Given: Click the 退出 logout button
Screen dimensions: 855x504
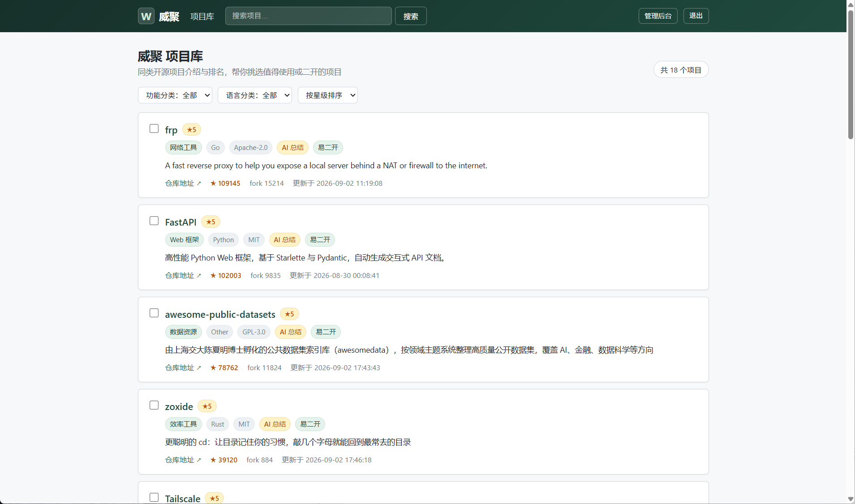Looking at the screenshot, I should pyautogui.click(x=696, y=16).
